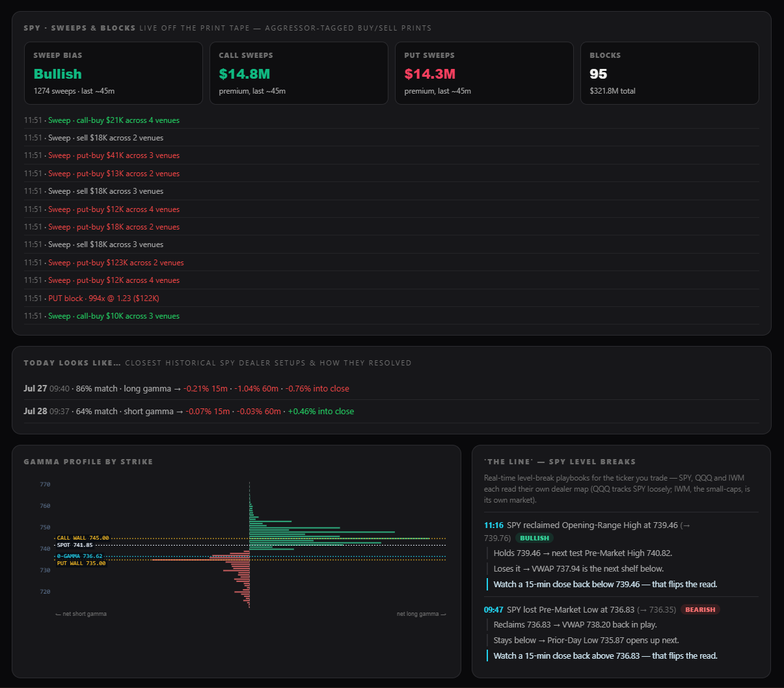
Task: Click the PUT WALL 735.00 chart label
Action: [81, 564]
